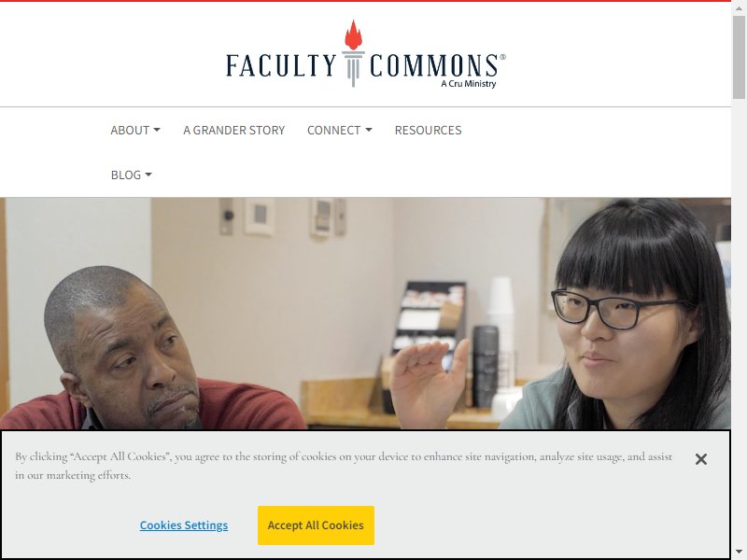Expand the BLOG dropdown caret
This screenshot has height=560, width=747.
click(148, 175)
